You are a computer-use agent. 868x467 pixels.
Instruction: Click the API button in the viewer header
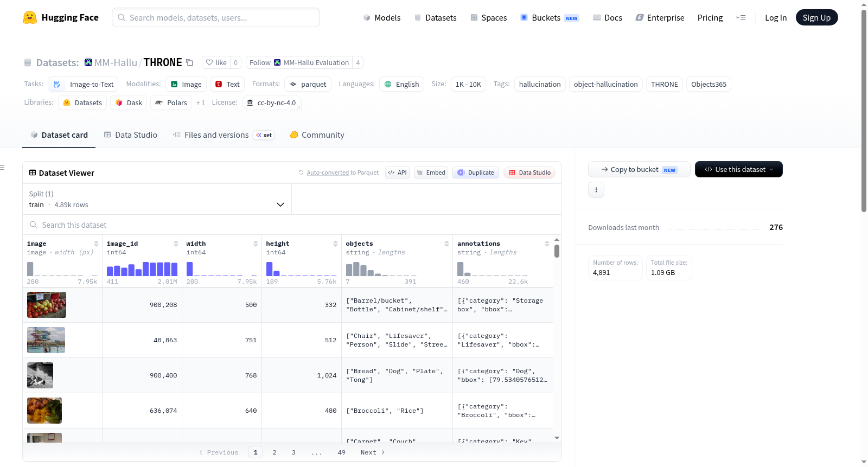[397, 172]
